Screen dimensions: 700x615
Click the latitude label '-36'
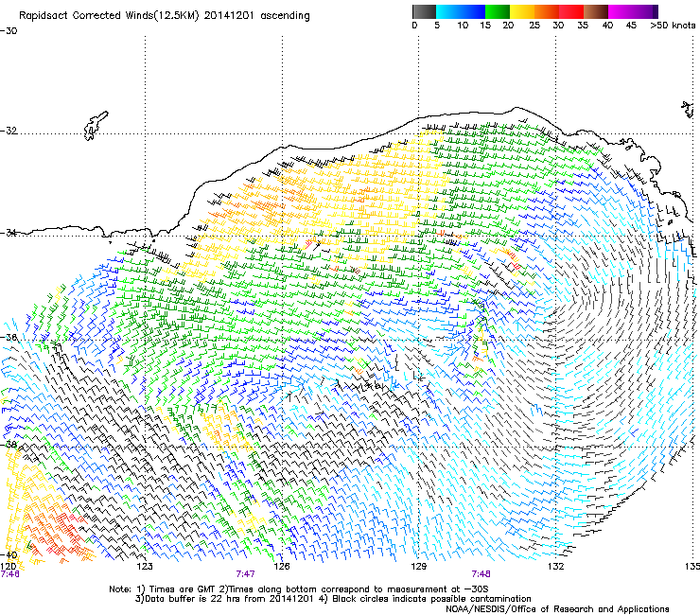pyautogui.click(x=9, y=337)
